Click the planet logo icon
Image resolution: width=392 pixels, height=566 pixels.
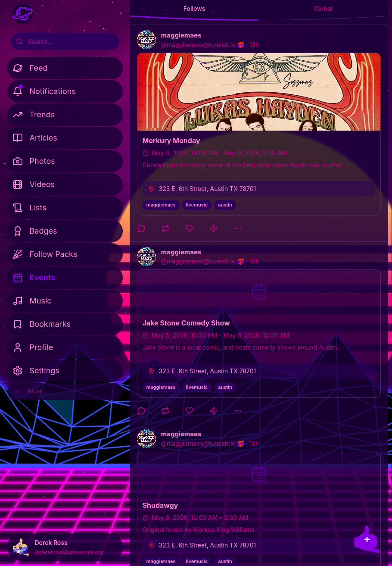tap(23, 14)
